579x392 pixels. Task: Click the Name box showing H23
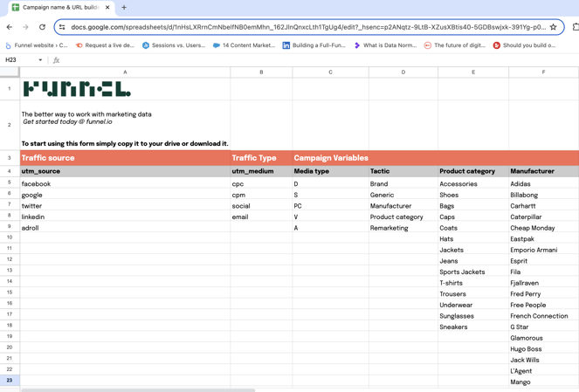pyautogui.click(x=17, y=60)
